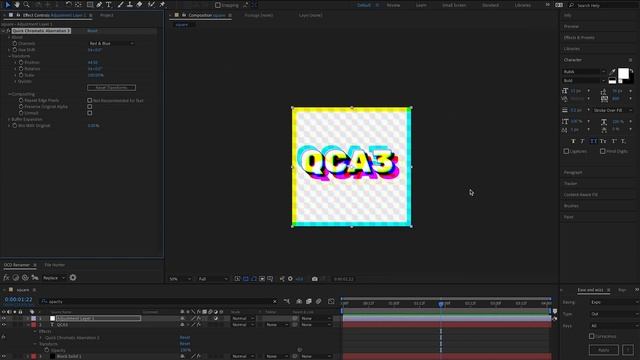Collapse the Compositing group
The height and width of the screenshot is (360, 640).
(9, 94)
